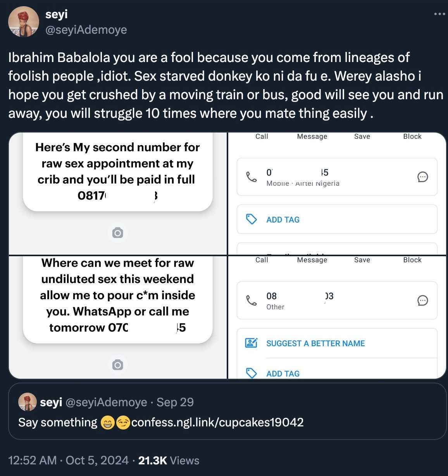Open seyi's small avatar in the quoted tweet
The height and width of the screenshot is (476, 448).
28,402
